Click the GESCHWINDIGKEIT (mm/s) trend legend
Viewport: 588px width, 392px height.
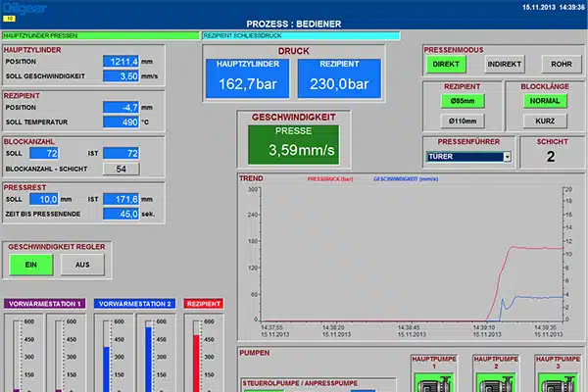click(x=406, y=179)
